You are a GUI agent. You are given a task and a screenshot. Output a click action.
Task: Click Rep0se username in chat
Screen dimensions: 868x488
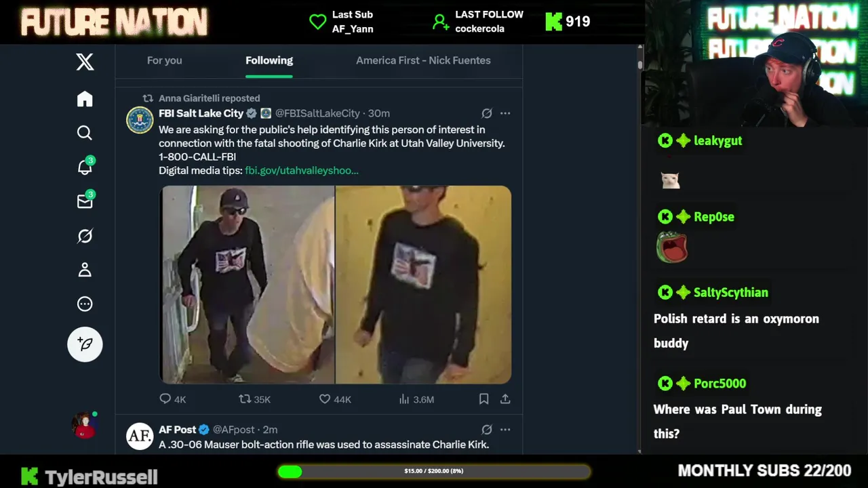pos(714,217)
